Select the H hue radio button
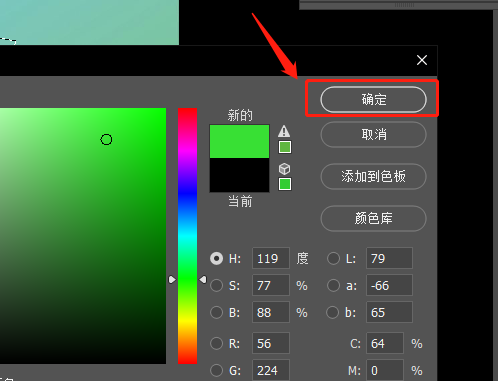 click(216, 258)
